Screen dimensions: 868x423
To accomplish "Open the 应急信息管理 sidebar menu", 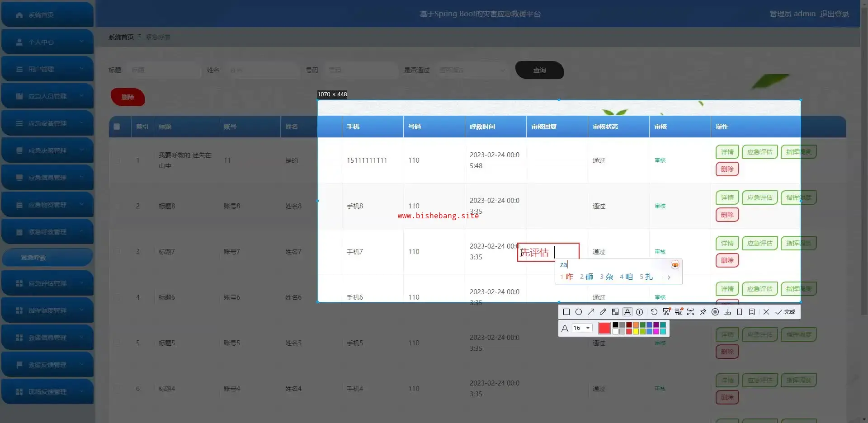I will [47, 178].
